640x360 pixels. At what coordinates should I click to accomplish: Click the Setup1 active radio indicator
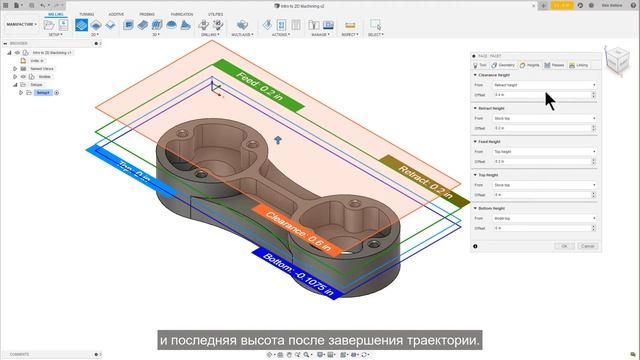(x=56, y=93)
